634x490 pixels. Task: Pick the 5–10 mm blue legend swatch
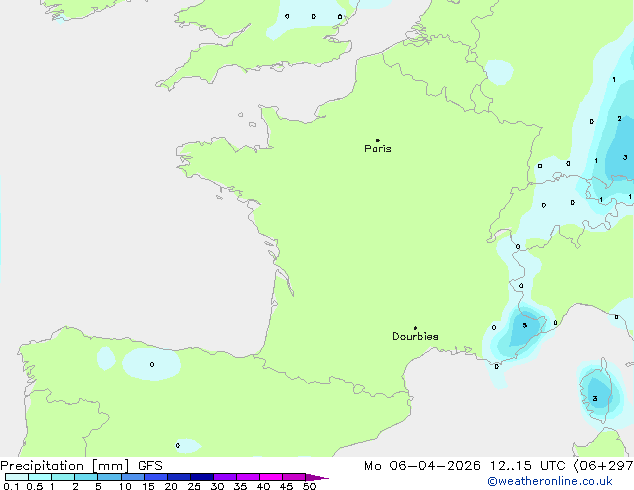[110, 477]
